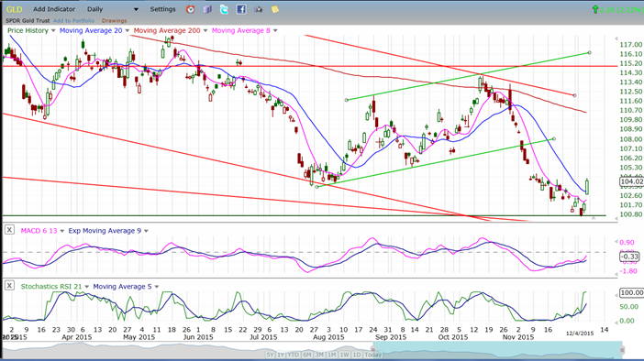This screenshot has height=361, width=644.
Task: Expand the Stochastics RSI 21 dropdown
Action: tap(86, 287)
